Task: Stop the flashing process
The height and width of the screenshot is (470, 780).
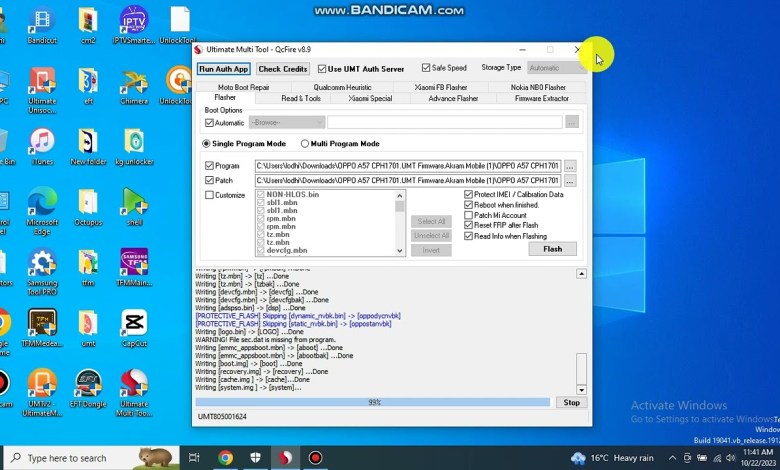Action: (572, 402)
